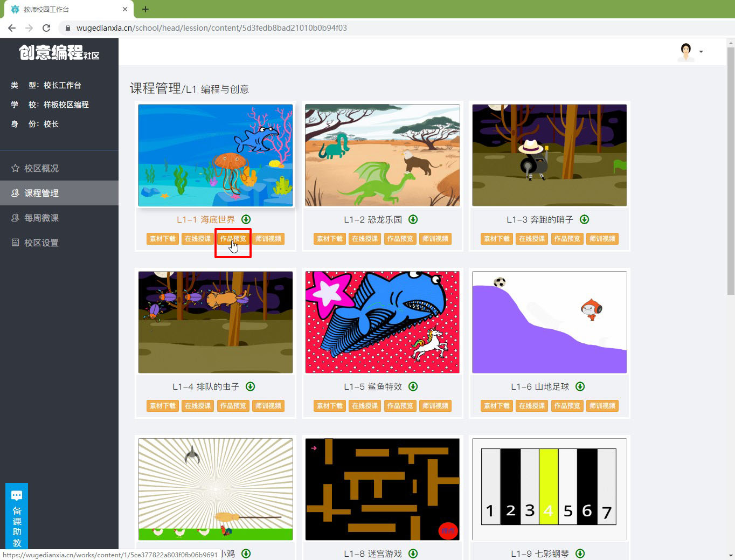This screenshot has width=735, height=560.
Task: Click 师训视频 for L1-5 鲨鱼特效
Action: click(435, 406)
